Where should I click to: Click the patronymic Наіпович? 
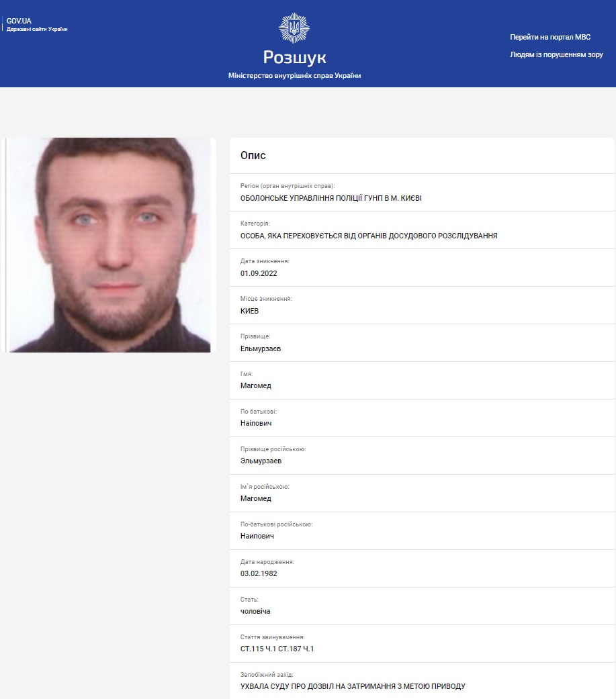point(256,423)
